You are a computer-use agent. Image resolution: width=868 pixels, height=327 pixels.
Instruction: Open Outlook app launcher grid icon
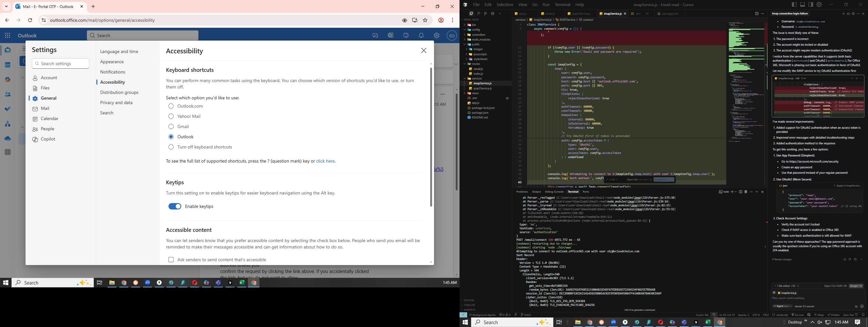pos(7,35)
